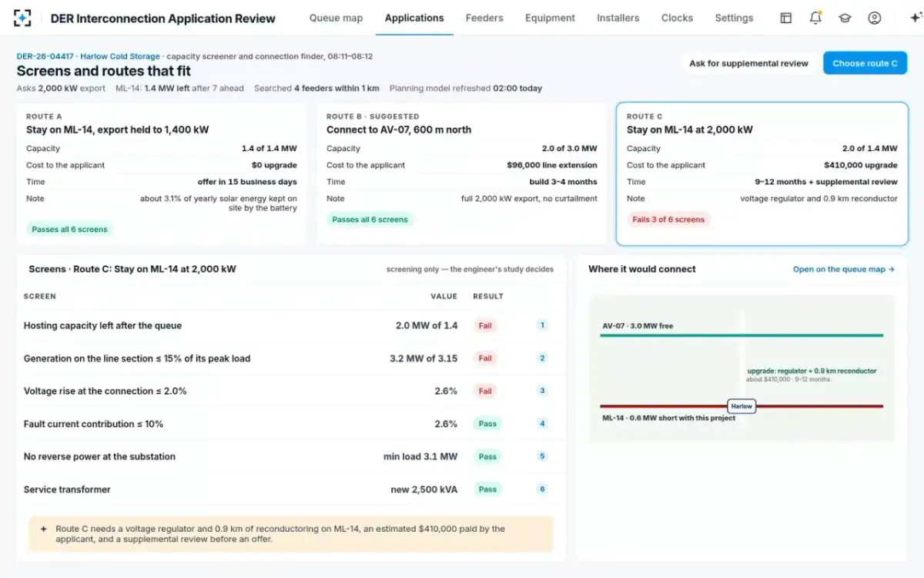Screen dimensions: 924x578
Task: Open the Settings tab
Action: (x=734, y=18)
